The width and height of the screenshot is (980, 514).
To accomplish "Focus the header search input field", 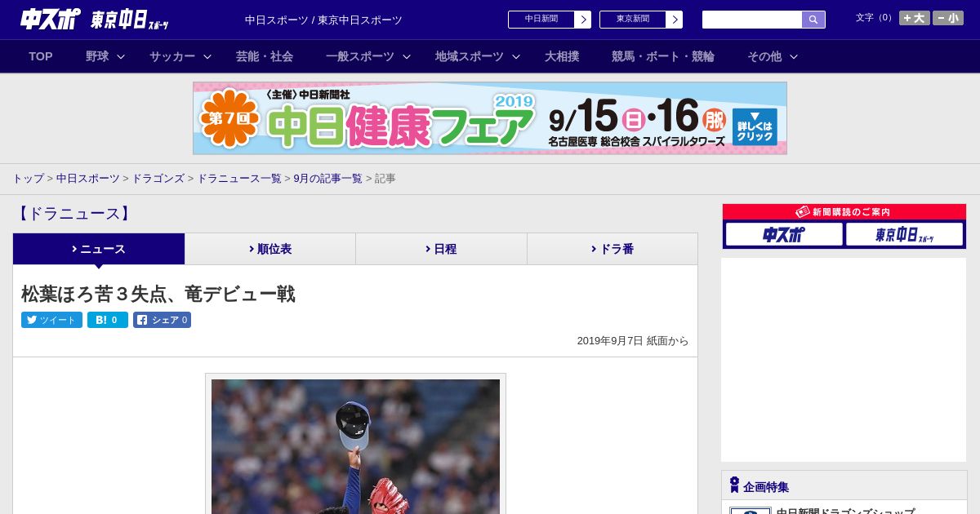I will (752, 20).
